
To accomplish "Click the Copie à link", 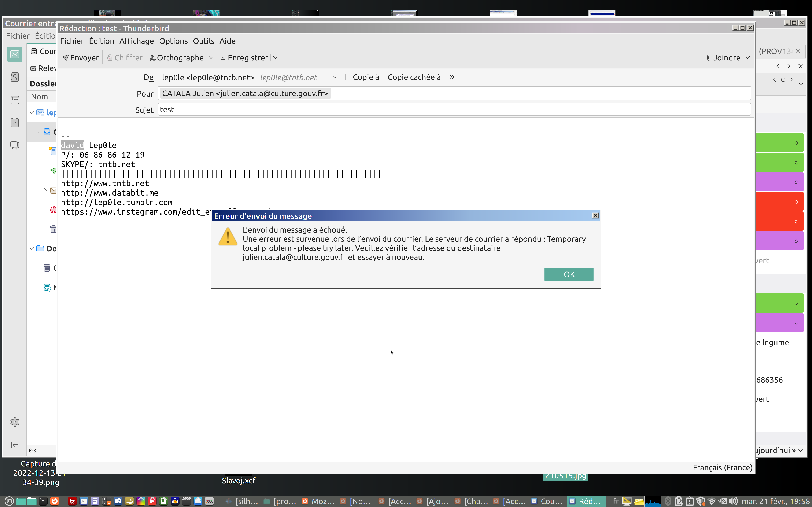I will coord(366,77).
